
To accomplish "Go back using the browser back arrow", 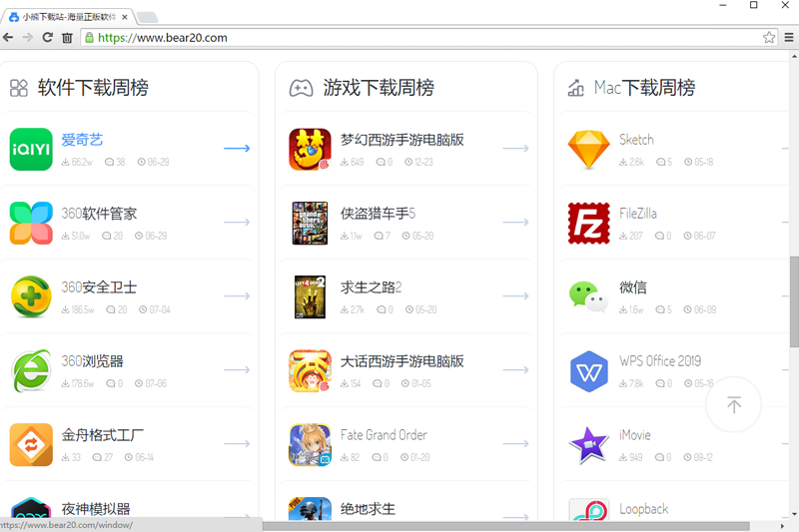I will [8, 38].
